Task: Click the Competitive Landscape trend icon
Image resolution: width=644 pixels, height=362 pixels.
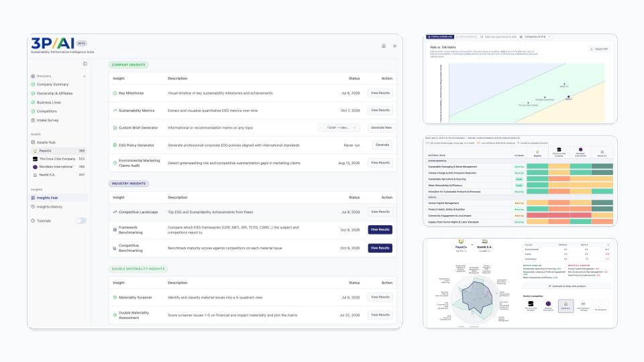Action: click(x=115, y=213)
